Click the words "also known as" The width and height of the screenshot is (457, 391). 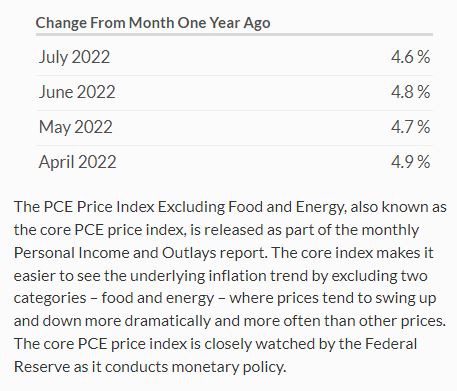(x=399, y=207)
